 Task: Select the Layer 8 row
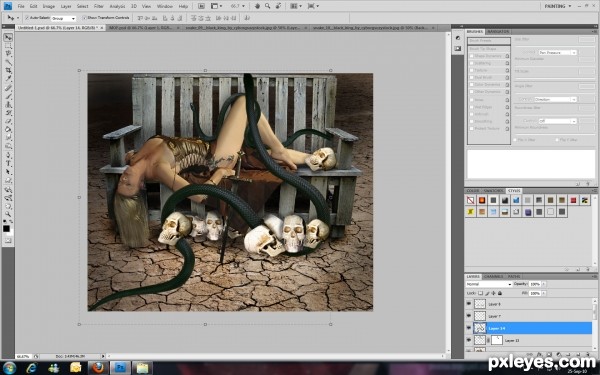pos(529,304)
